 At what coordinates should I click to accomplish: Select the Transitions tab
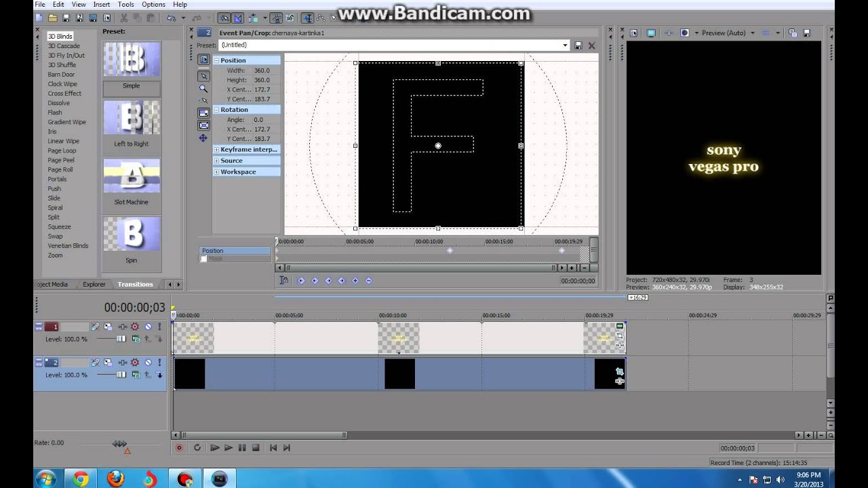point(135,285)
